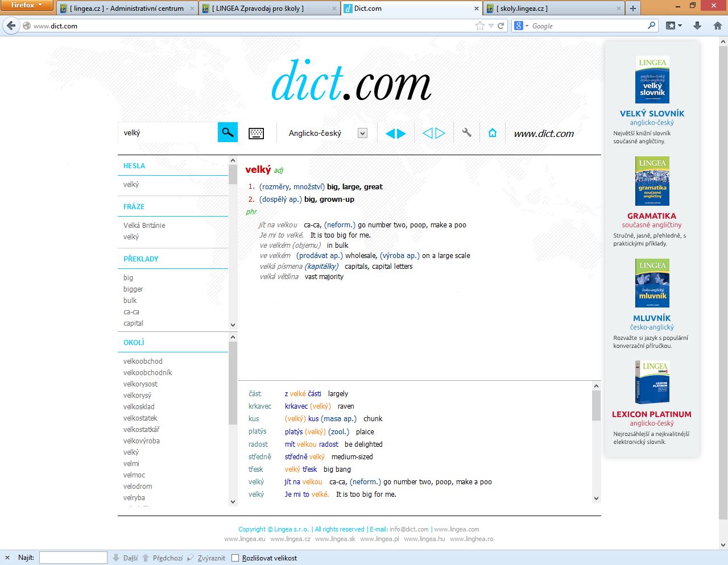Click the magnifier search button

[x=227, y=132]
